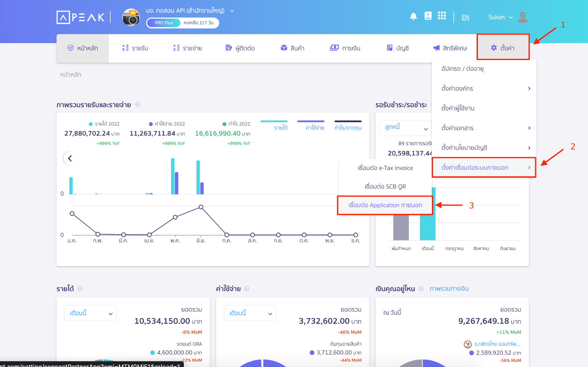Click กำไร 2022 amount 16,616,990.40
This screenshot has width=588, height=367.
point(218,133)
